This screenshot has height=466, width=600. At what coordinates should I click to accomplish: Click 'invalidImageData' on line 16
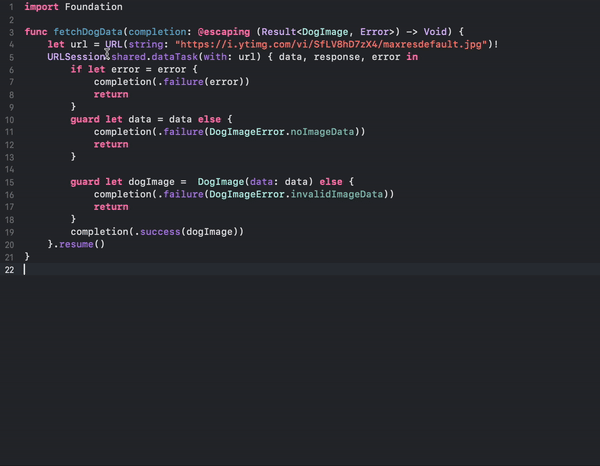[337, 194]
